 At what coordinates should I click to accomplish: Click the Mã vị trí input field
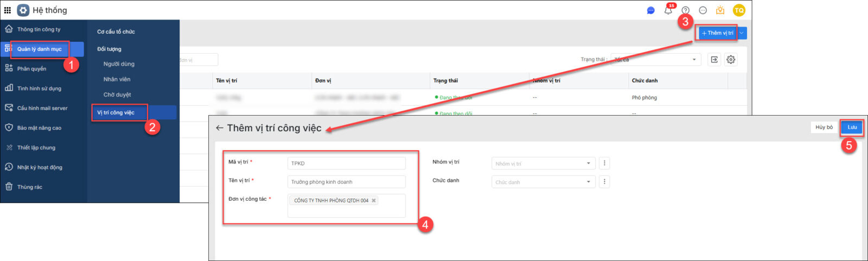click(x=347, y=163)
